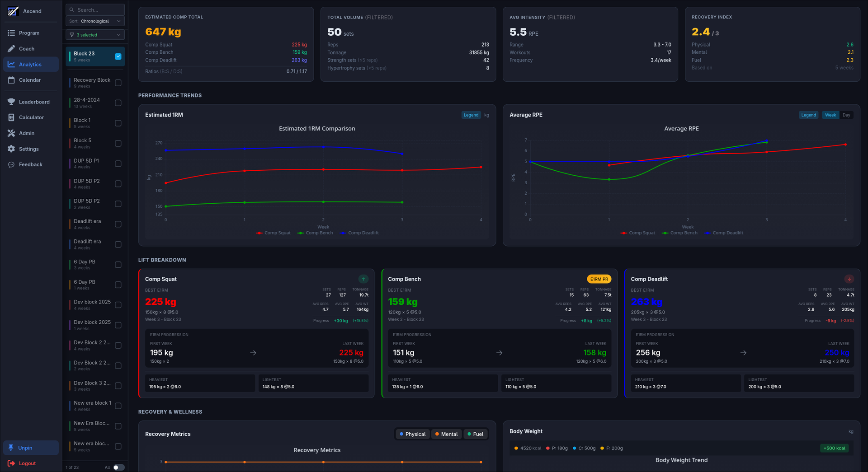Click the Physical series color chip
The height and width of the screenshot is (472, 868).
[x=401, y=434]
